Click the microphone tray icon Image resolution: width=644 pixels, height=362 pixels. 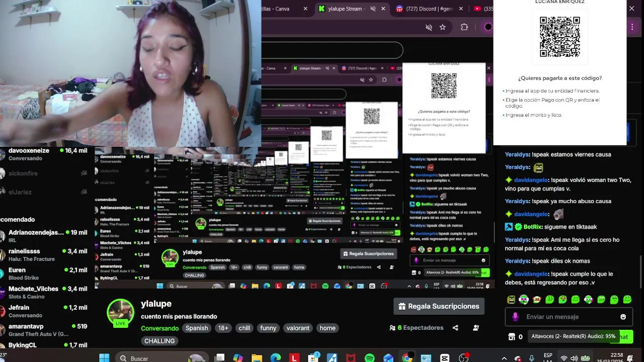pos(532,358)
